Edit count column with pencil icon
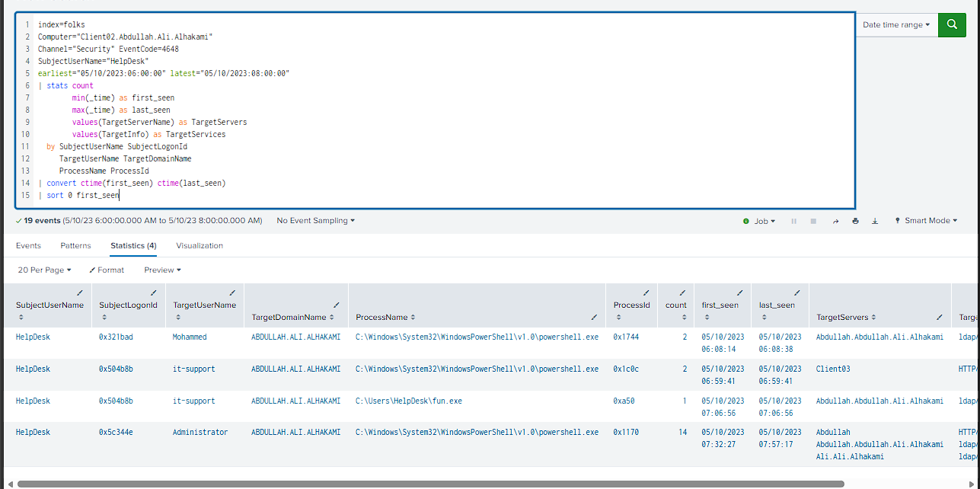The width and height of the screenshot is (980, 489). tap(682, 292)
